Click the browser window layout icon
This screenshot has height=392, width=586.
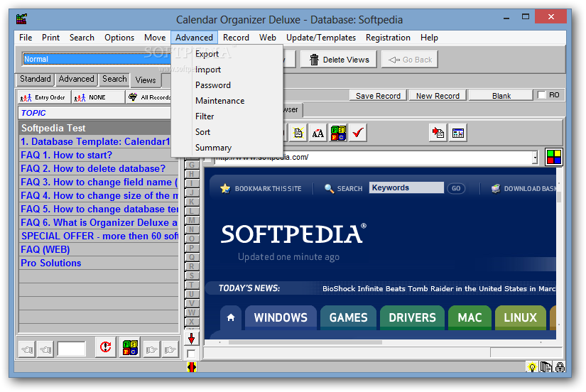tap(458, 133)
